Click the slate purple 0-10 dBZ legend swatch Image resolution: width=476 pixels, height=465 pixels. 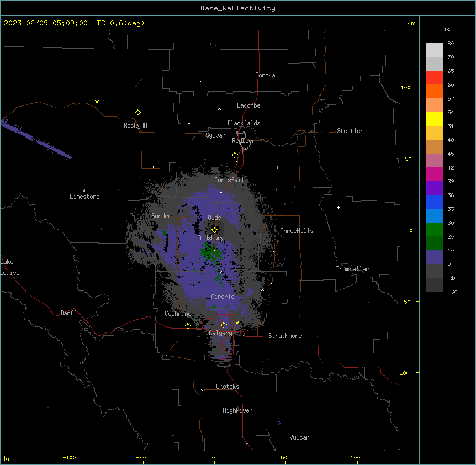pyautogui.click(x=434, y=257)
